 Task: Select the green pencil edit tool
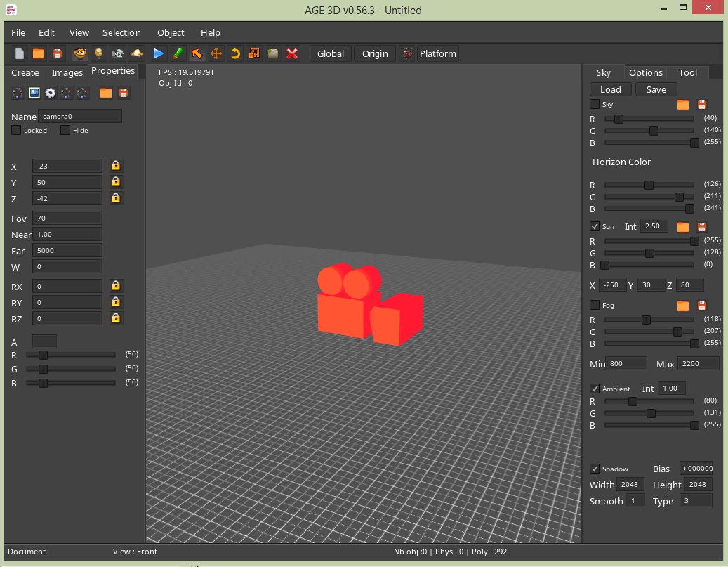coord(178,53)
